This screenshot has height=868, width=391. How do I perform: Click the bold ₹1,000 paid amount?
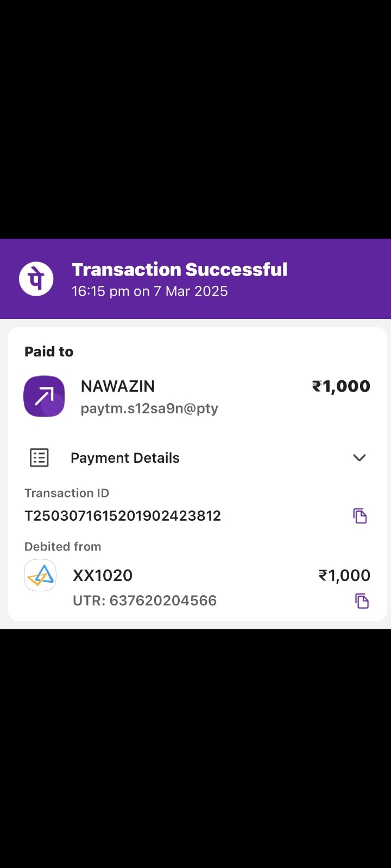point(341,386)
